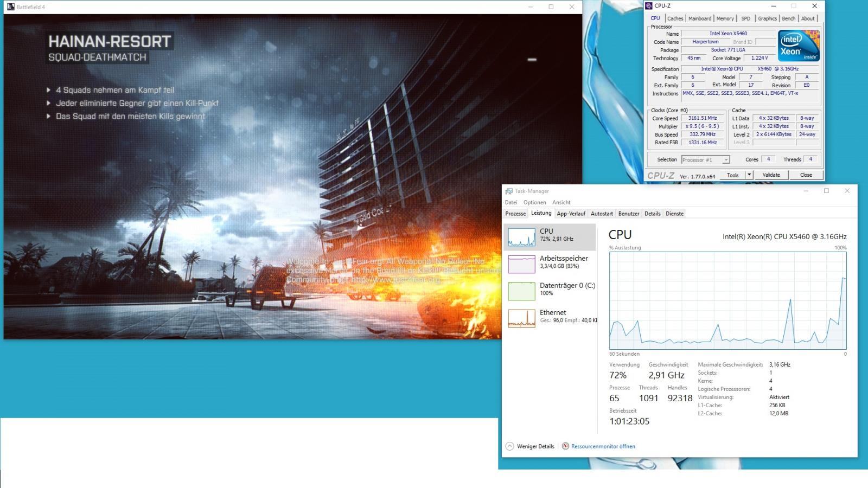This screenshot has height=488, width=868.
Task: Click the Package value 'Socket 771 LGA'
Action: (x=728, y=50)
